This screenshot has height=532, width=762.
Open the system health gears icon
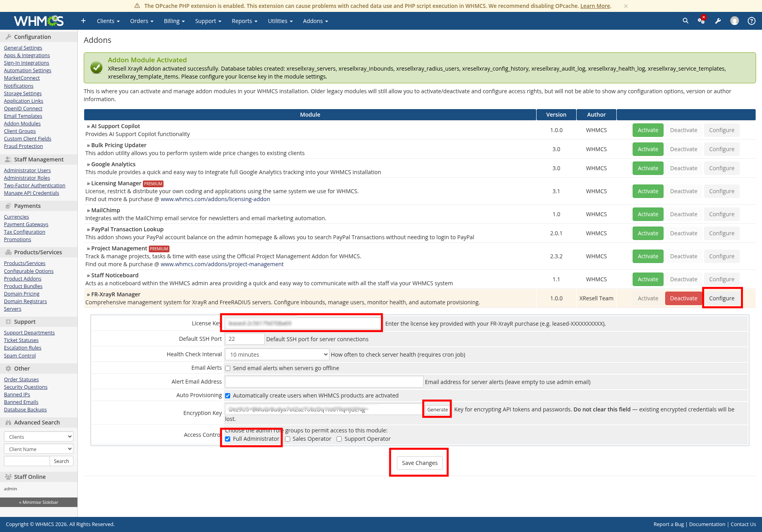(x=701, y=21)
